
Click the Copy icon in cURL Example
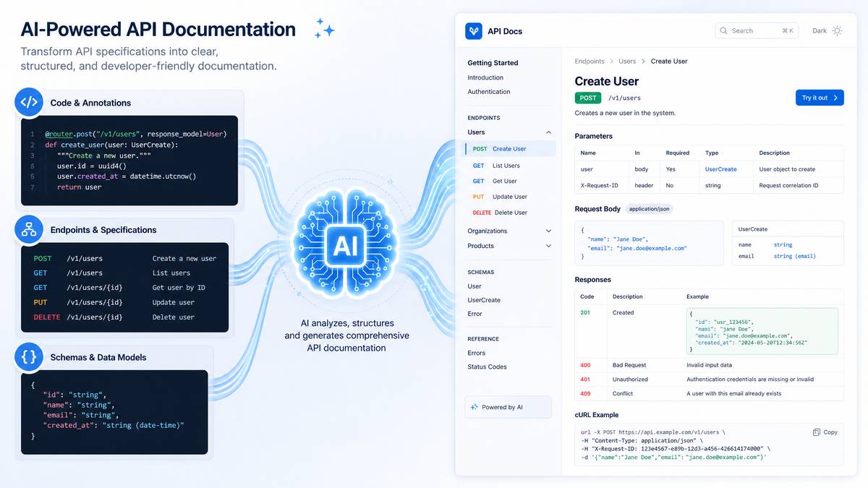817,432
